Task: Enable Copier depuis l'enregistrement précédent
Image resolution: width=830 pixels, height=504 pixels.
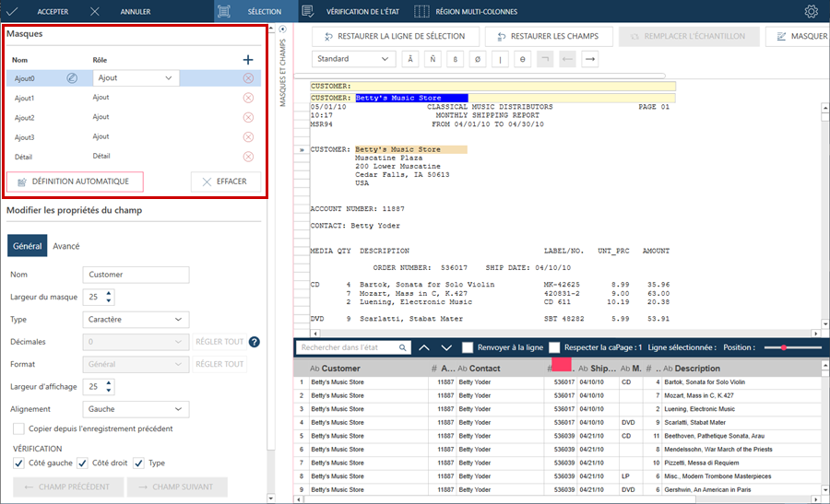Action: click(x=19, y=428)
